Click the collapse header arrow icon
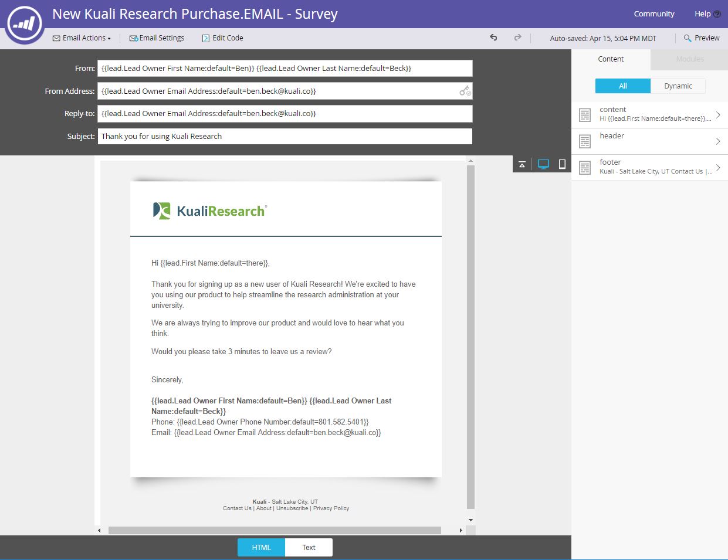Viewport: 728px width, 560px height. tap(522, 164)
